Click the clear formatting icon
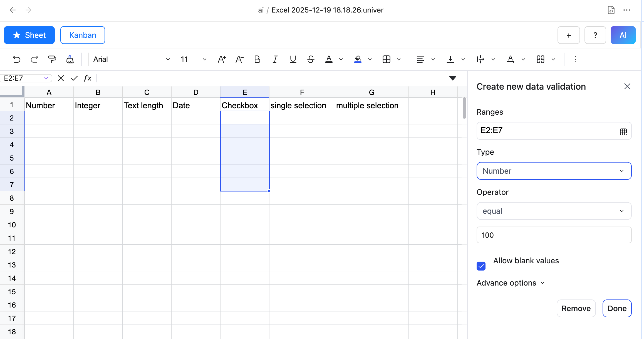Image resolution: width=644 pixels, height=339 pixels. click(70, 59)
